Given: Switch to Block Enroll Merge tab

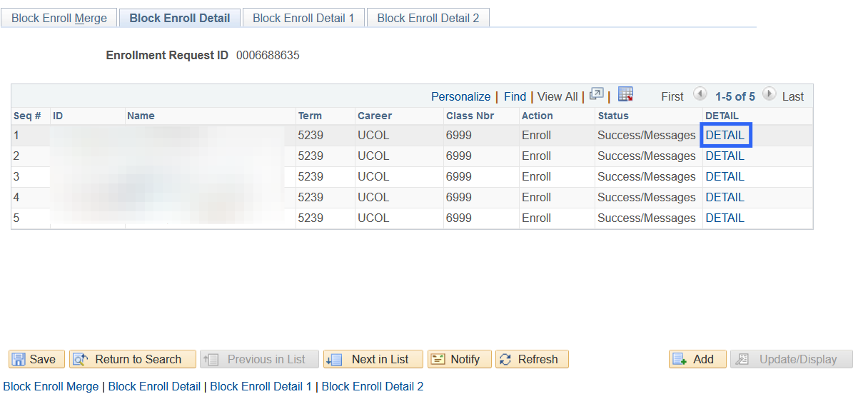Looking at the screenshot, I should pos(59,19).
